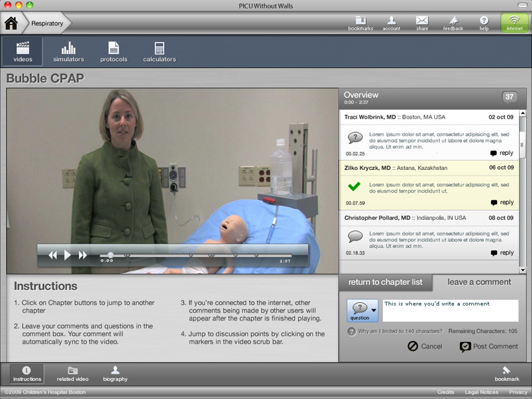Switch to return to chapter list tab
Image resolution: width=532 pixels, height=399 pixels.
(x=385, y=282)
